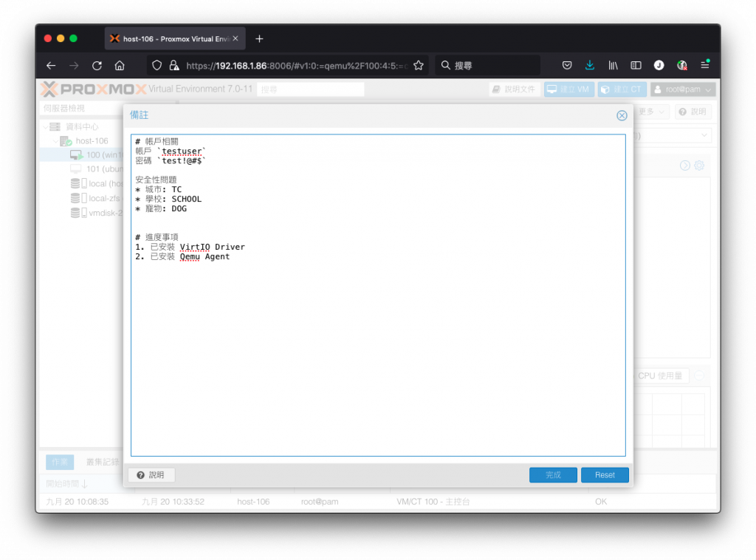
Task: Click 說明 help button at top right
Action: [x=693, y=112]
